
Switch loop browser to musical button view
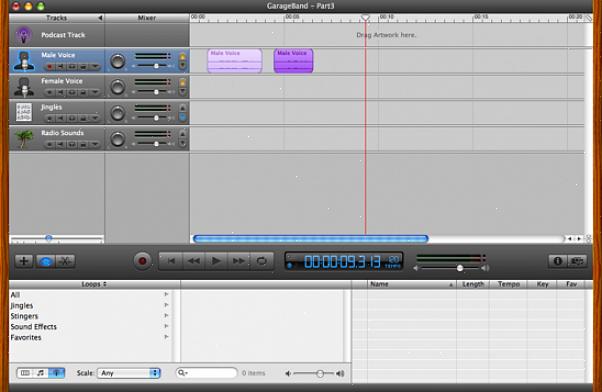(41, 373)
